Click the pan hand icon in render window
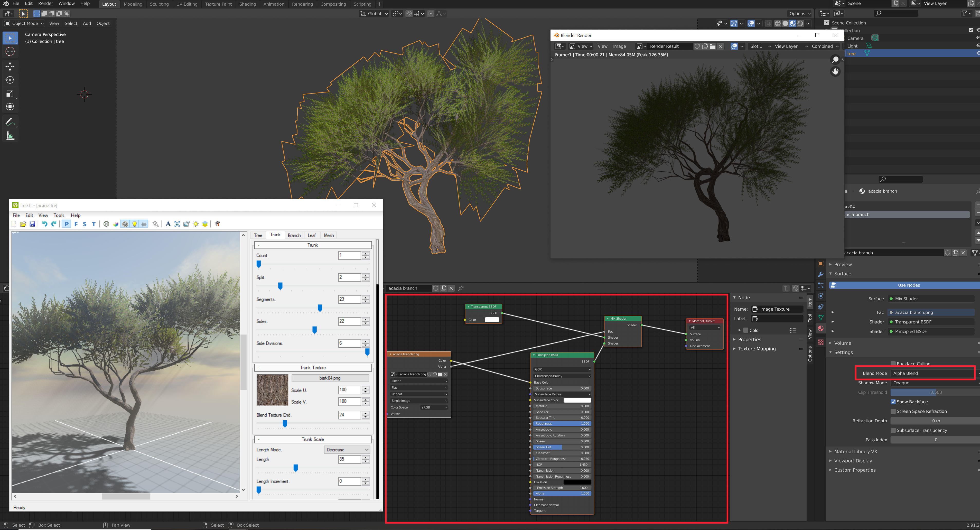This screenshot has width=980, height=530. (835, 71)
